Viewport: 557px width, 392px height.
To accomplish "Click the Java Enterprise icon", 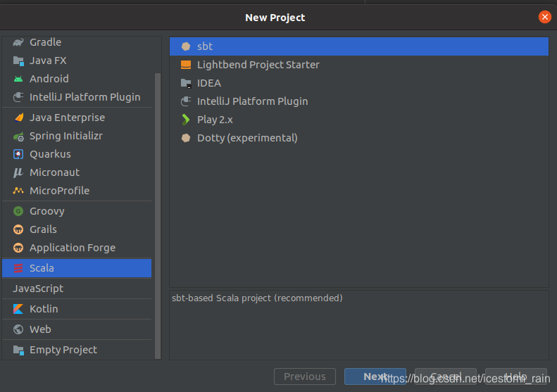I will [18, 118].
